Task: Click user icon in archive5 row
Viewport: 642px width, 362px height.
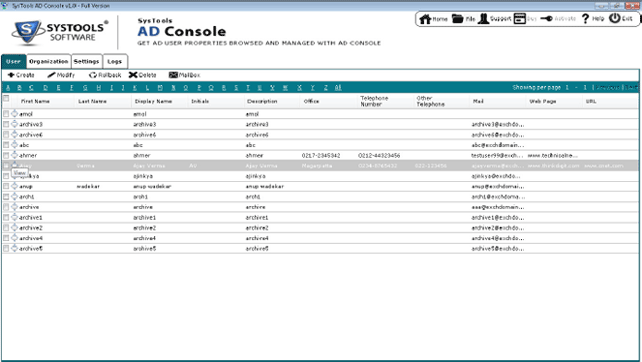Action: (15, 248)
